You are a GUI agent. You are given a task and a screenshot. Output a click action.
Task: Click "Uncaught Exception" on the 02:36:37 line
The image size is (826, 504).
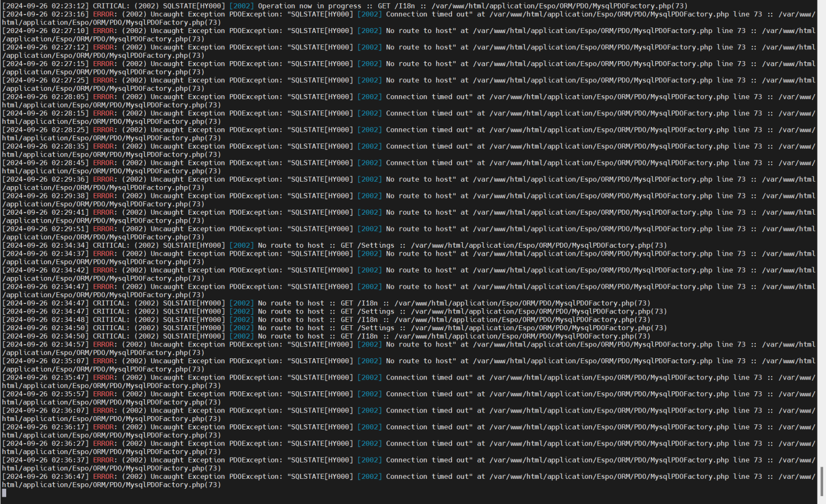pos(188,460)
